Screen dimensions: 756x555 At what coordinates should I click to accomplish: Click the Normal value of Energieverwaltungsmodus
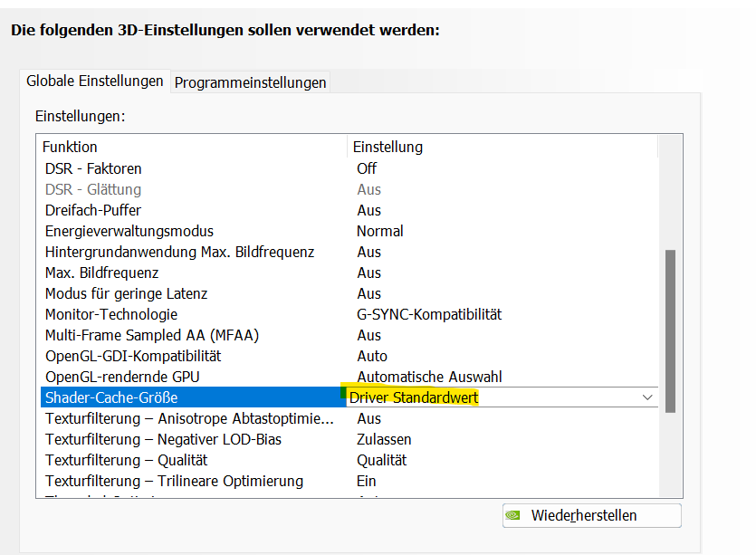pyautogui.click(x=380, y=231)
